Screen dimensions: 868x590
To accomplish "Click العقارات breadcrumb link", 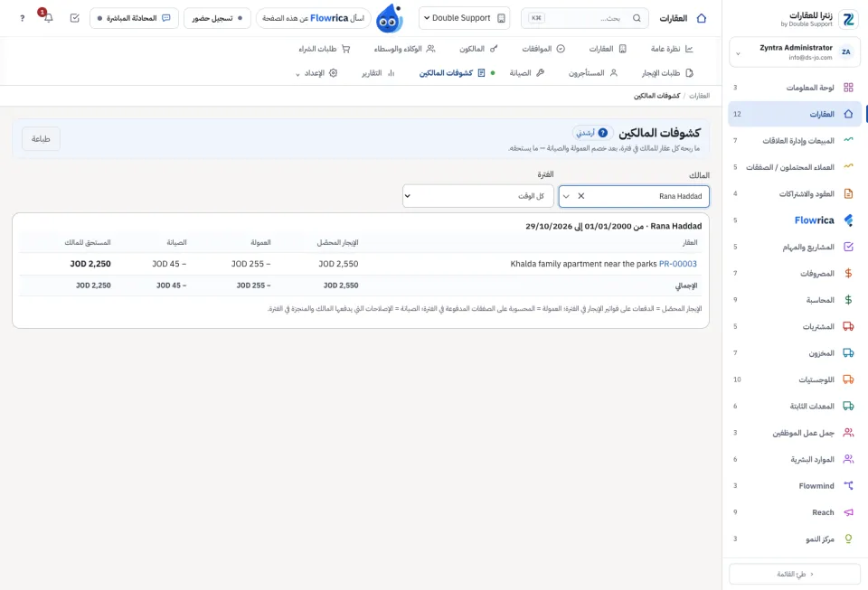I will (x=699, y=96).
